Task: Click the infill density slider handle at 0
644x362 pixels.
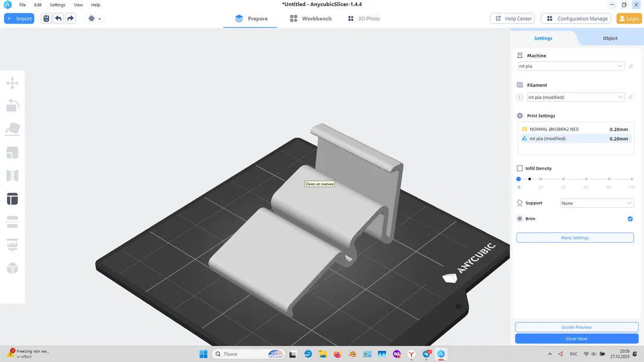Action: point(519,179)
